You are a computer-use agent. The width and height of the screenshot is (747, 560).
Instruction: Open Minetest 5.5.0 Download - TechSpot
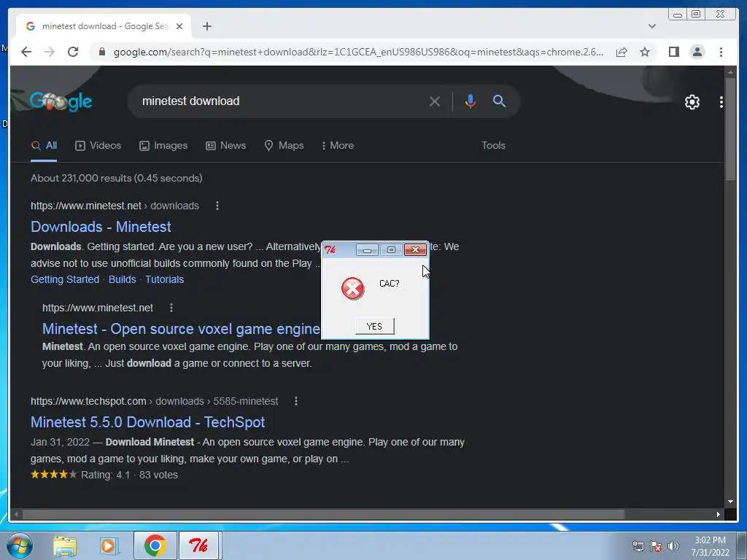coord(147,422)
